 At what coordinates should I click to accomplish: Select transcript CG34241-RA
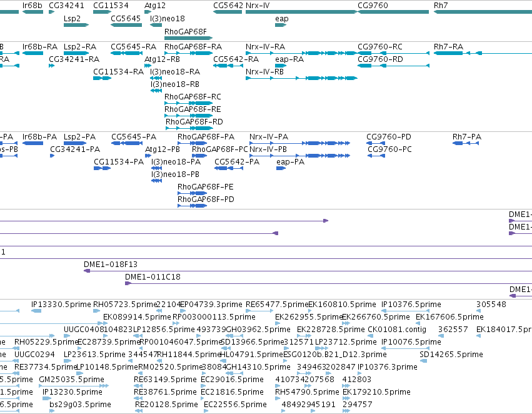click(74, 59)
